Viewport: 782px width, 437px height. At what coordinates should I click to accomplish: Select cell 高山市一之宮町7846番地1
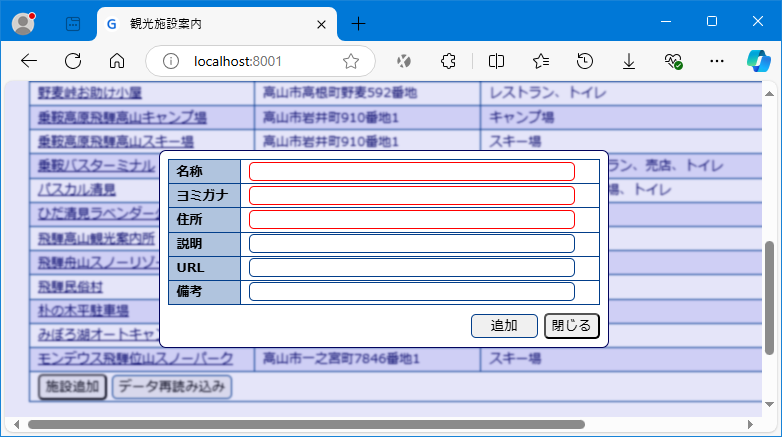click(x=368, y=358)
